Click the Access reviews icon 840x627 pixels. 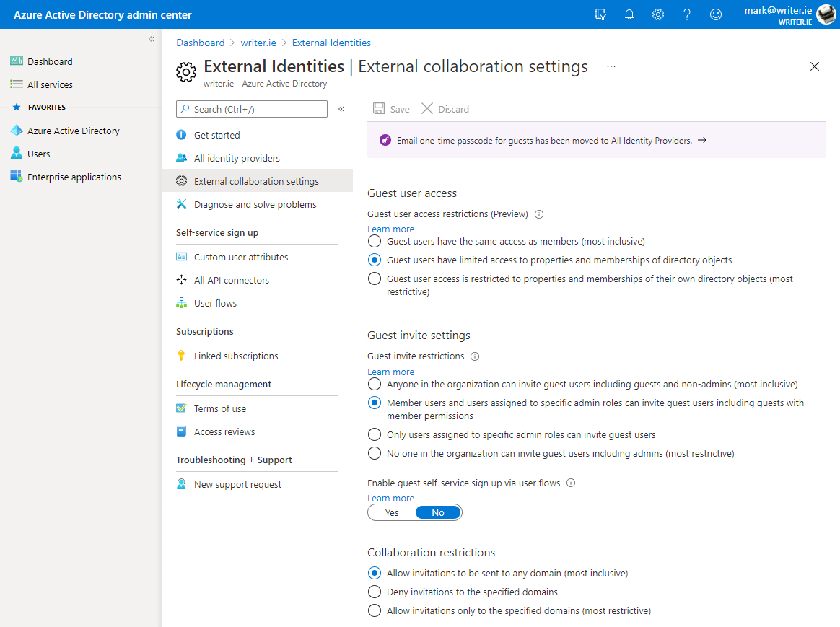pos(182,431)
